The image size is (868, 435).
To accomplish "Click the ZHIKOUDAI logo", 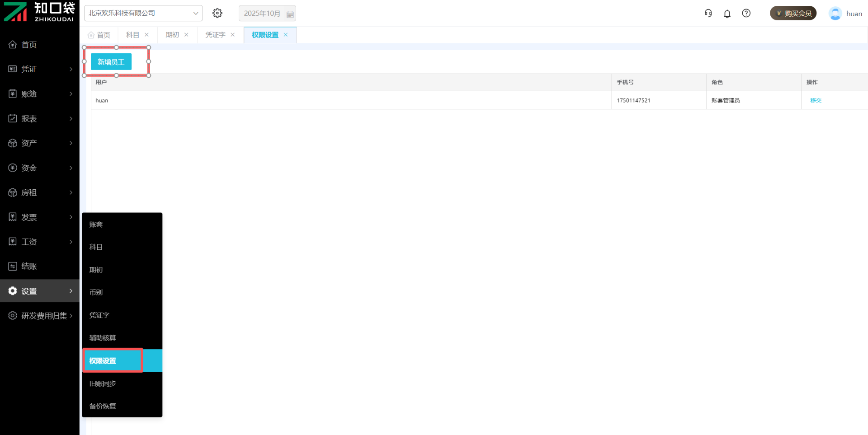I will pos(39,12).
